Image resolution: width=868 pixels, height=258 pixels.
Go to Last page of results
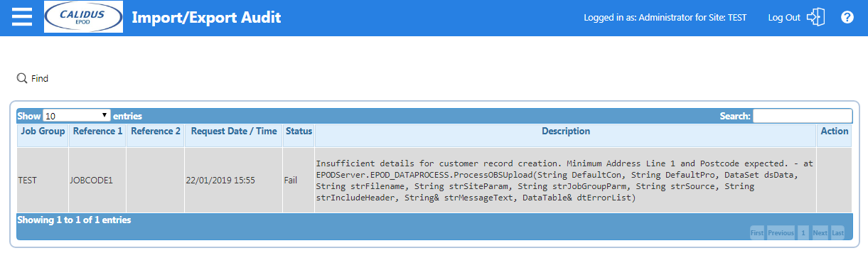[x=838, y=232]
